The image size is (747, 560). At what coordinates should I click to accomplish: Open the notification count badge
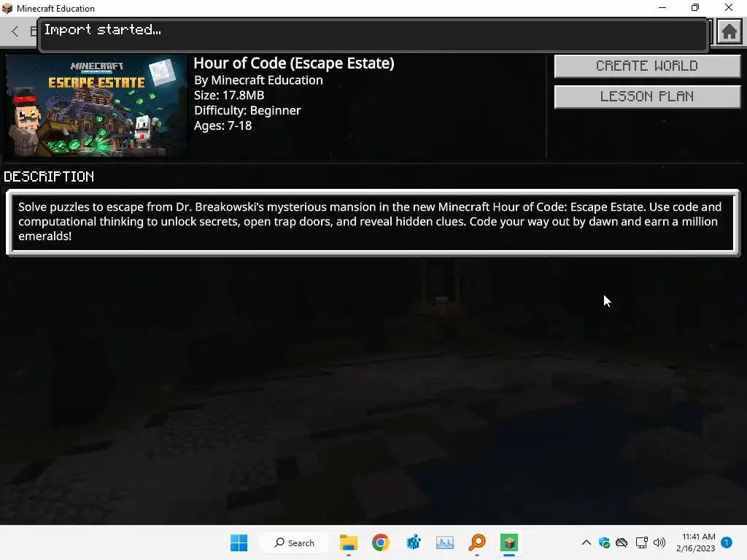click(727, 542)
